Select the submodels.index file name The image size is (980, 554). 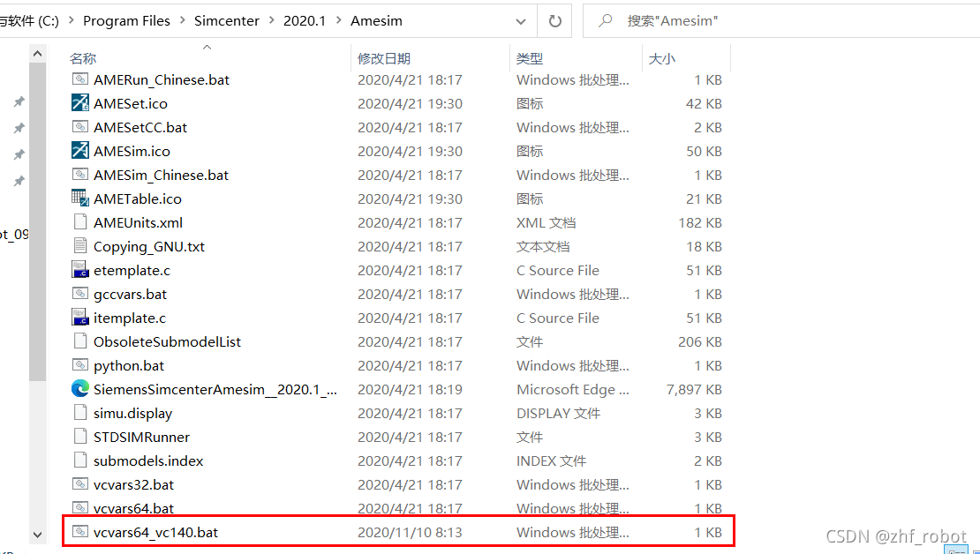click(148, 461)
